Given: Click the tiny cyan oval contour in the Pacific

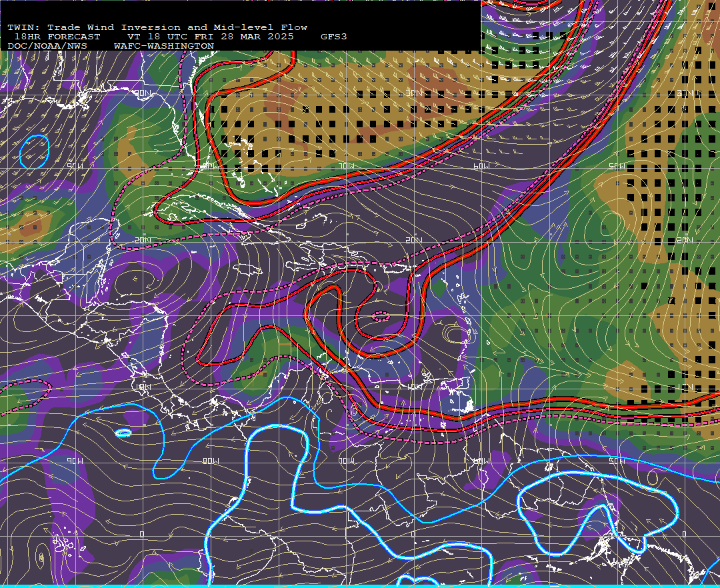Looking at the screenshot, I should pyautogui.click(x=123, y=433).
